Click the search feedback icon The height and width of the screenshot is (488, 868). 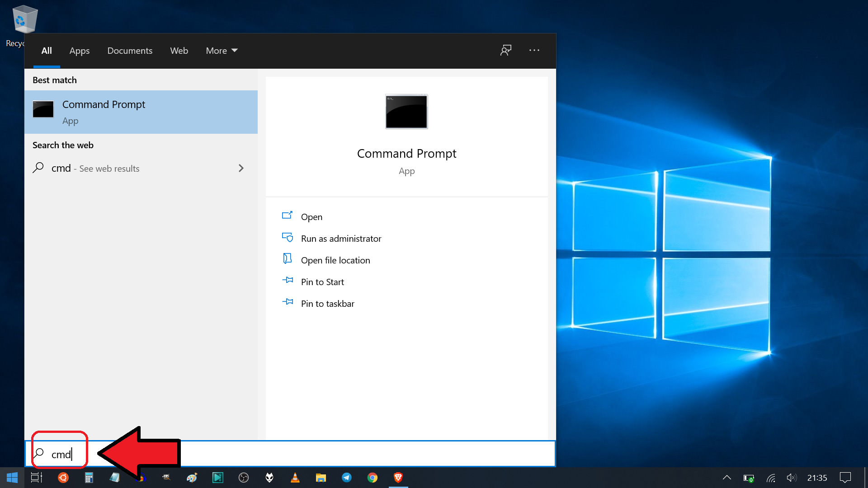(506, 50)
